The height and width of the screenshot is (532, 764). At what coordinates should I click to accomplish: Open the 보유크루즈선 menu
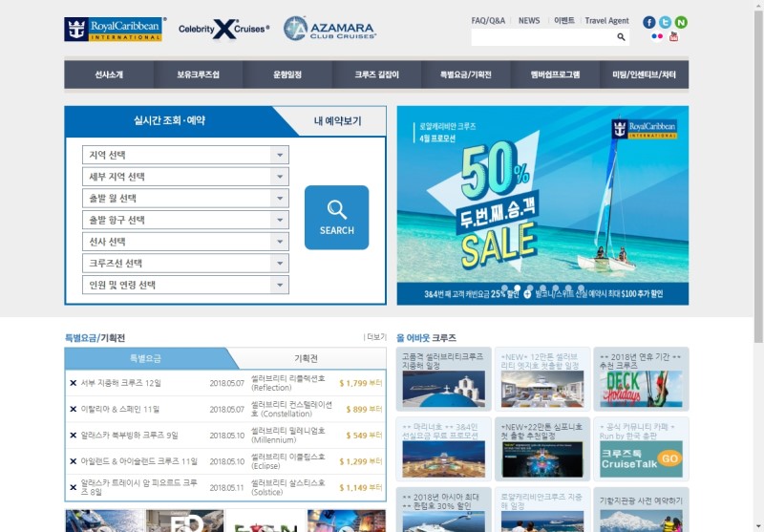(198, 74)
